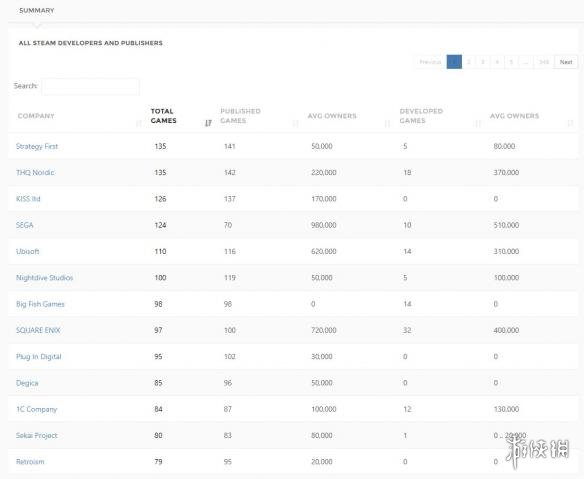Focus the Search input field
This screenshot has width=584, height=479.
click(x=91, y=86)
